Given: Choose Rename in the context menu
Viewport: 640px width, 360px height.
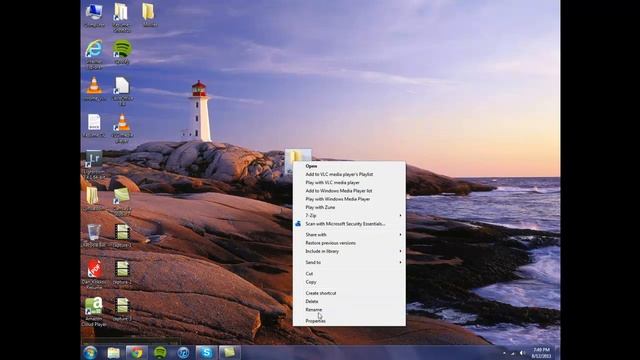Looking at the screenshot, I should 349,309.
